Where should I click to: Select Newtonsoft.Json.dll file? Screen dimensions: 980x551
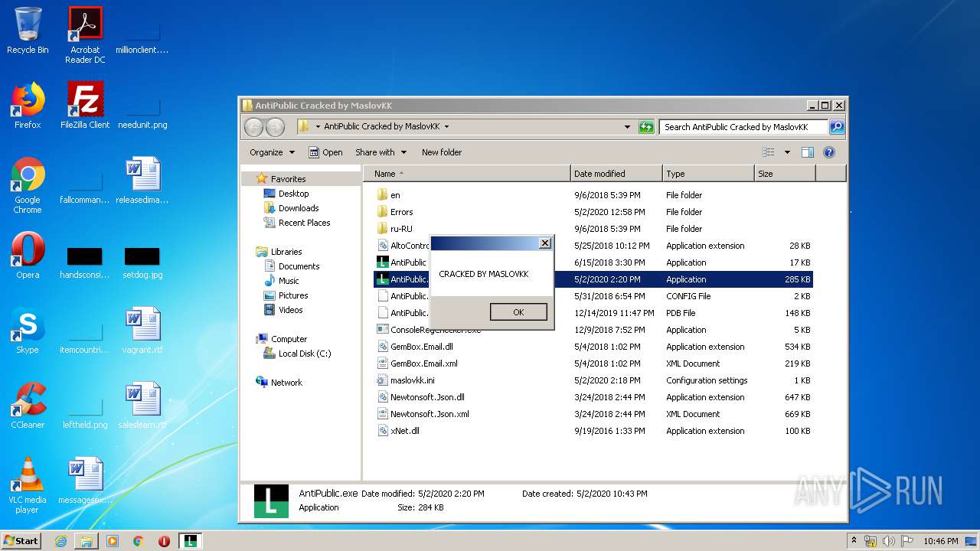(x=593, y=397)
